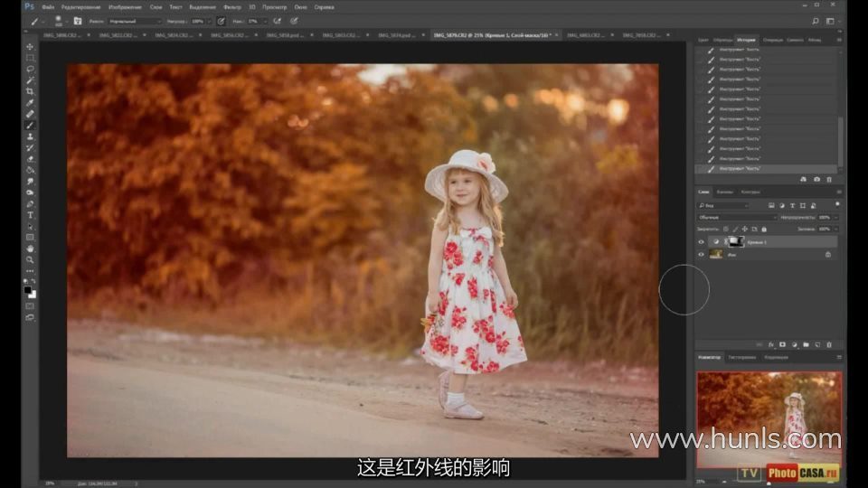
Task: Open the Файл menu
Action: (48, 7)
